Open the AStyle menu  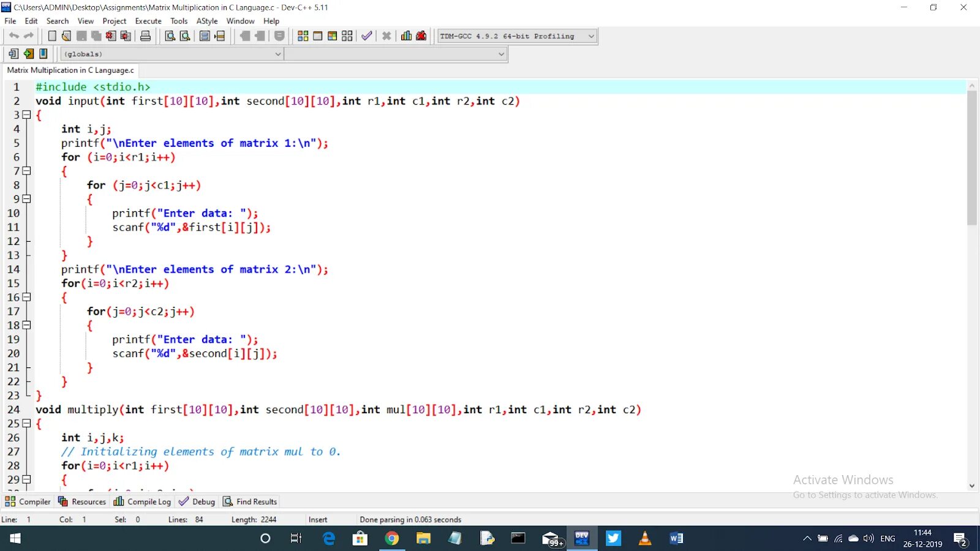click(207, 21)
